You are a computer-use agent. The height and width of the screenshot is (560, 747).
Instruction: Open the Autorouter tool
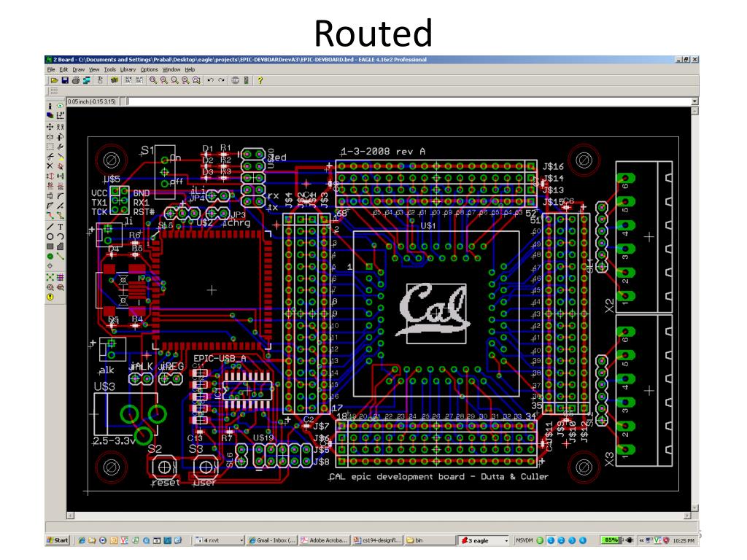coord(60,277)
